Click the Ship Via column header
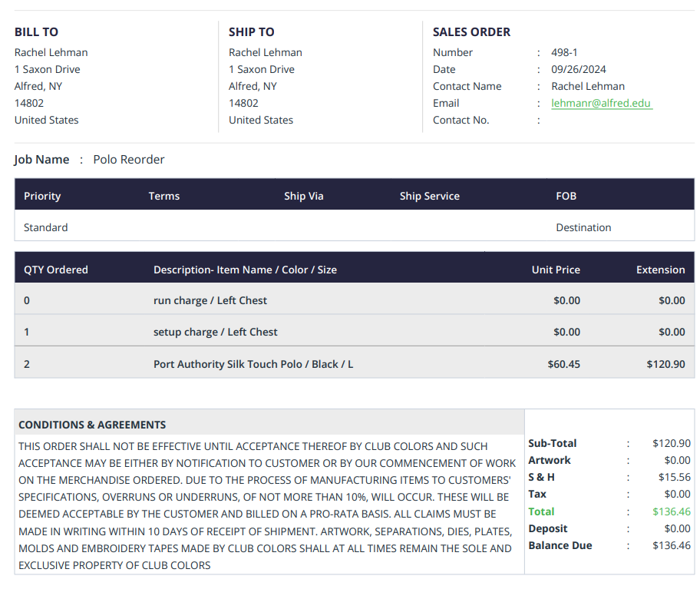The width and height of the screenshot is (700, 589). (304, 196)
